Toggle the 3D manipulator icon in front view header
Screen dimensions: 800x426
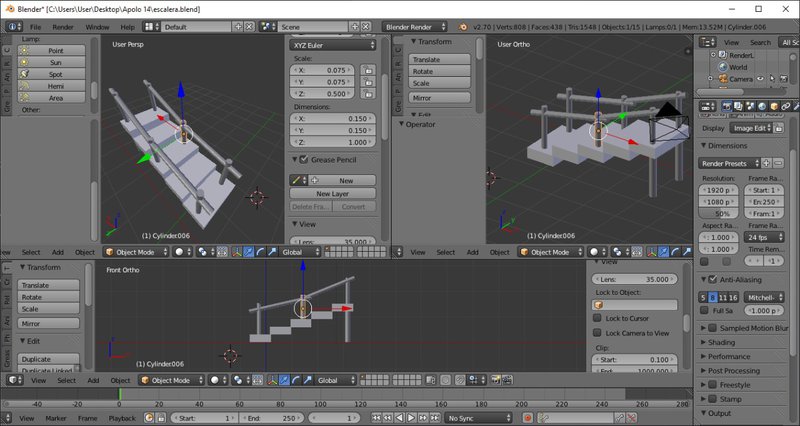point(272,380)
